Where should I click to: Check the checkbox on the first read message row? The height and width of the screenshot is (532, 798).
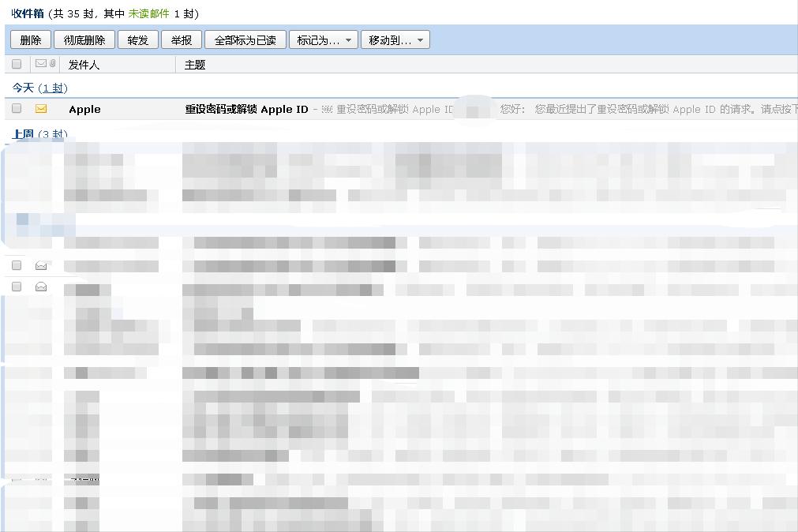pyautogui.click(x=17, y=265)
